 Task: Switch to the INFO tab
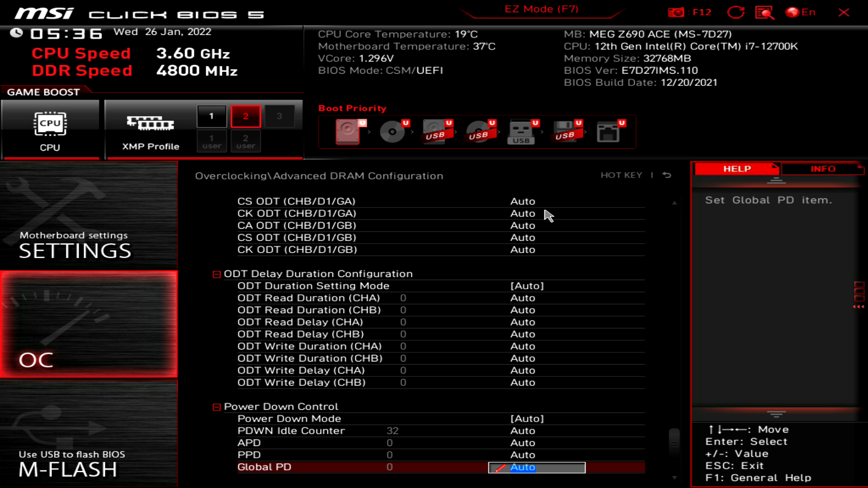pos(823,169)
